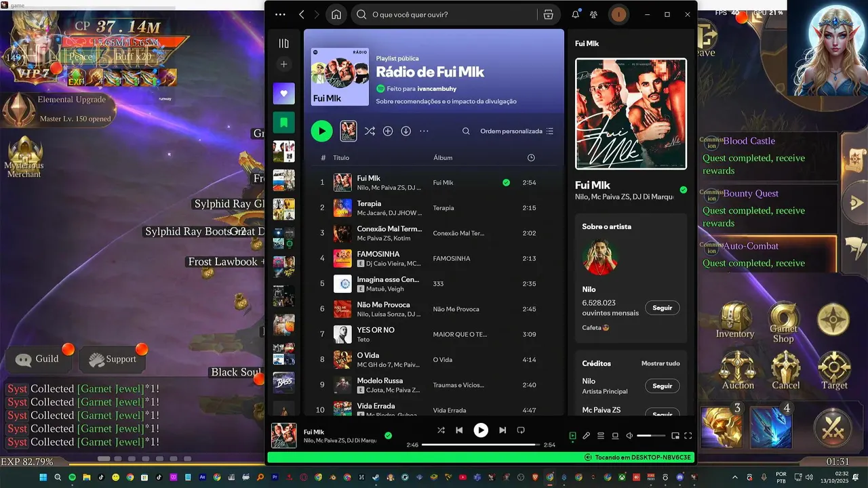The width and height of the screenshot is (868, 488).
Task: Follow Nilo in Créditos section
Action: (662, 386)
